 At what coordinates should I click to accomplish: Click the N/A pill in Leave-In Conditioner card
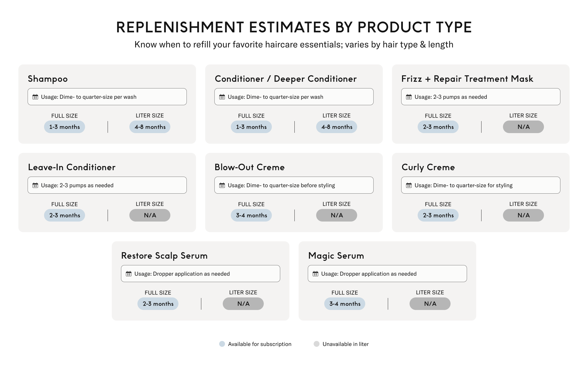[150, 215]
